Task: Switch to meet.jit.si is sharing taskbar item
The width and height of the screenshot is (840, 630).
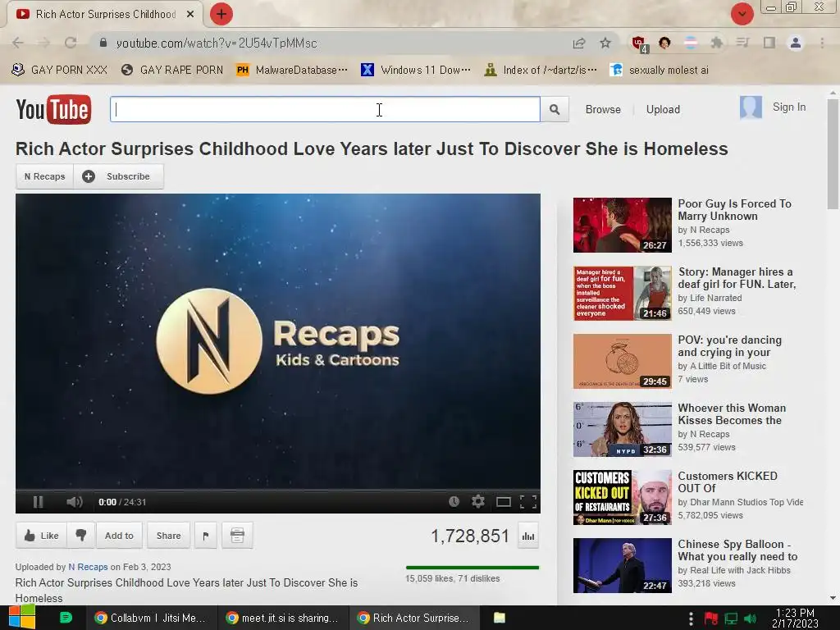Action: click(x=282, y=618)
